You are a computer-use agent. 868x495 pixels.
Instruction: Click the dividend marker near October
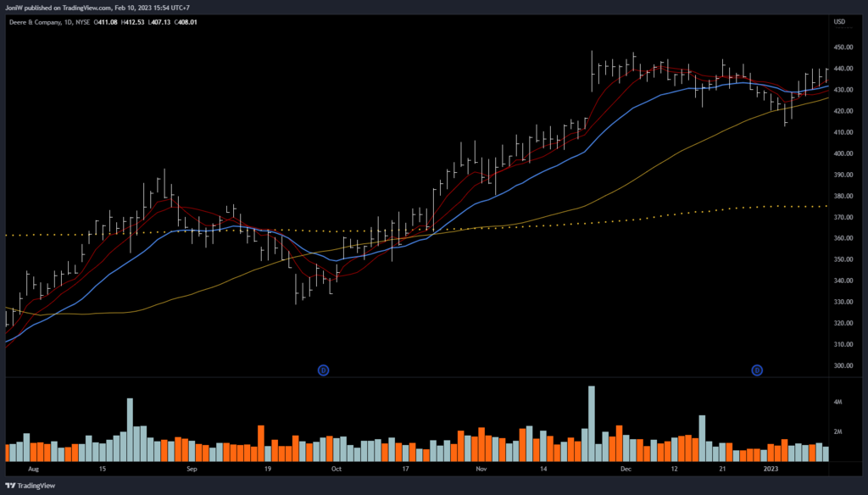[x=323, y=370]
